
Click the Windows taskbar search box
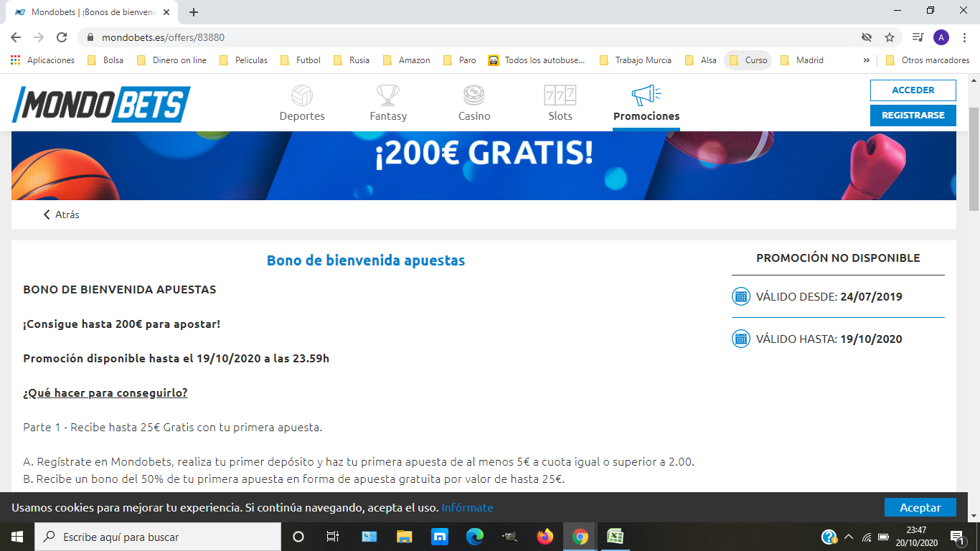tap(158, 537)
